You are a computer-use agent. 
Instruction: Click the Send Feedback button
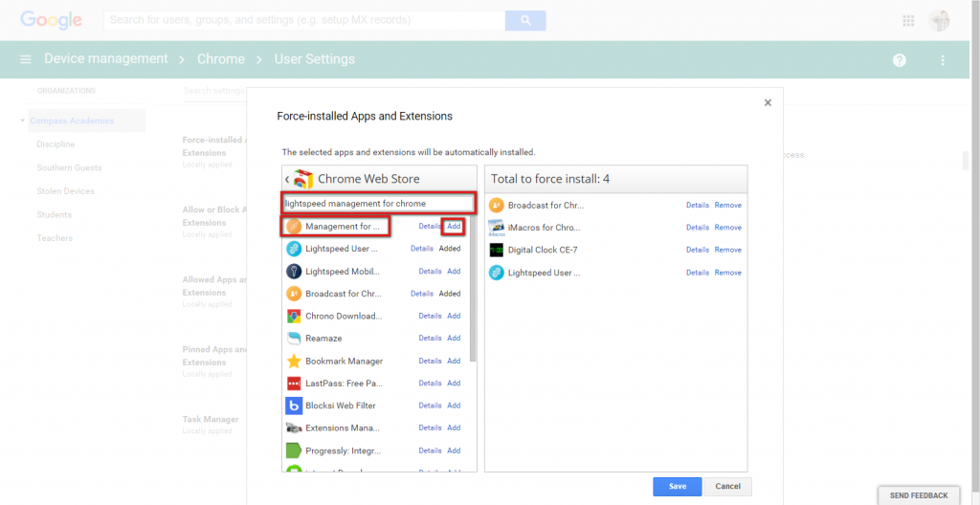pos(918,495)
